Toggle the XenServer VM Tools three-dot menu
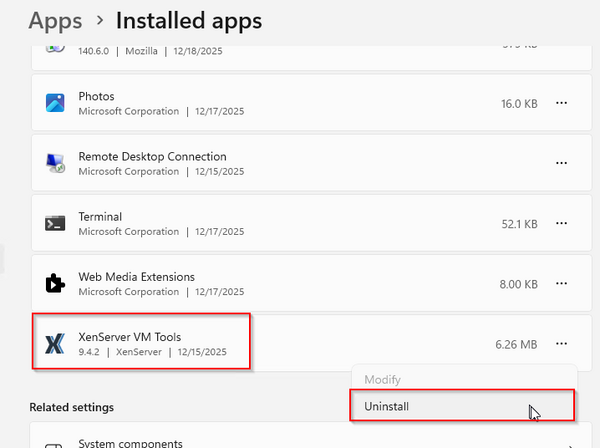The height and width of the screenshot is (448, 600). [562, 344]
